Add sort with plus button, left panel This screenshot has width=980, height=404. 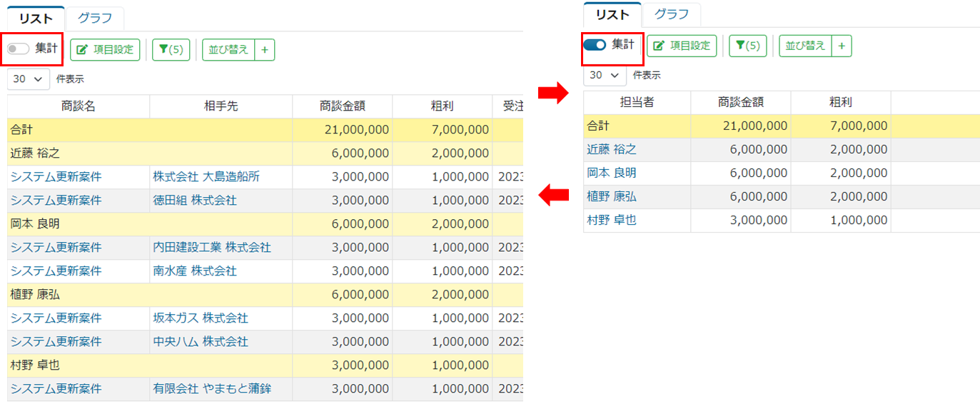coord(265,50)
